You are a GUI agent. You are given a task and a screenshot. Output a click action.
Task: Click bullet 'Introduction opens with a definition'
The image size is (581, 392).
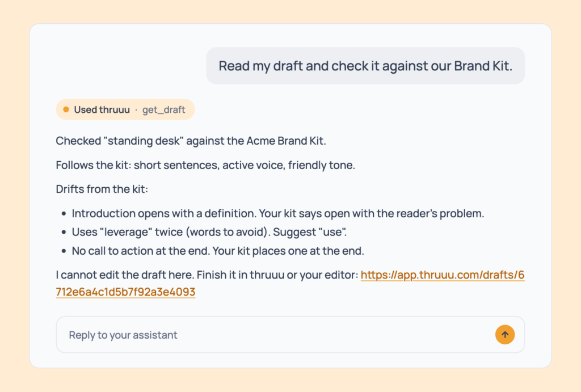[278, 213]
